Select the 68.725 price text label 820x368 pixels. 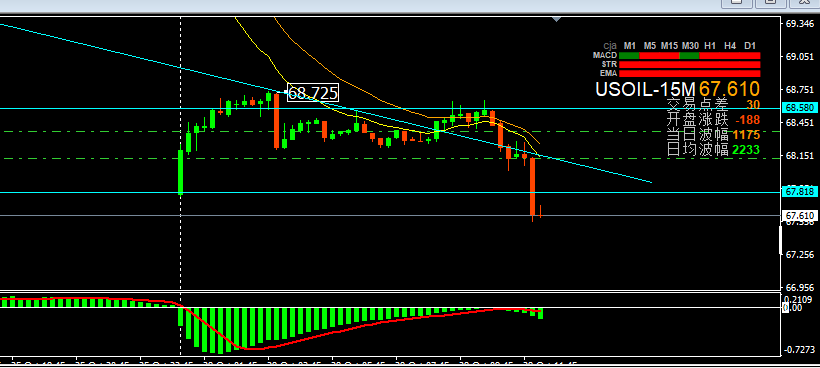(313, 93)
